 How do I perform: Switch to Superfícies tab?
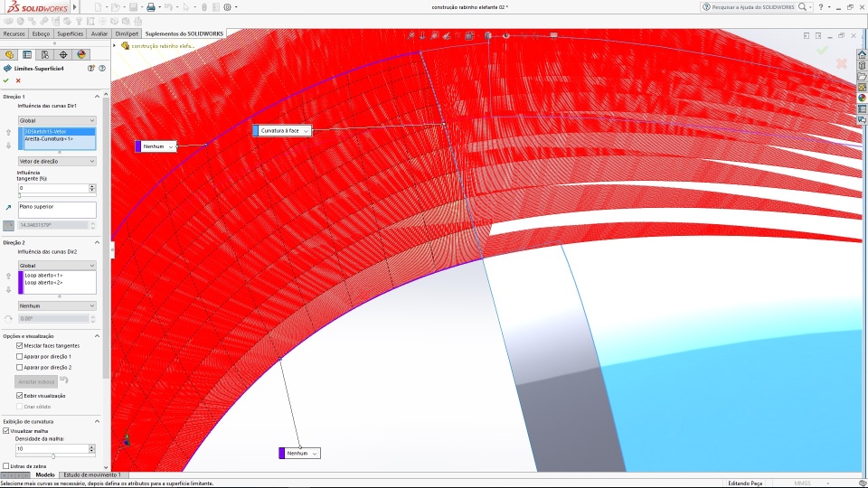[71, 33]
